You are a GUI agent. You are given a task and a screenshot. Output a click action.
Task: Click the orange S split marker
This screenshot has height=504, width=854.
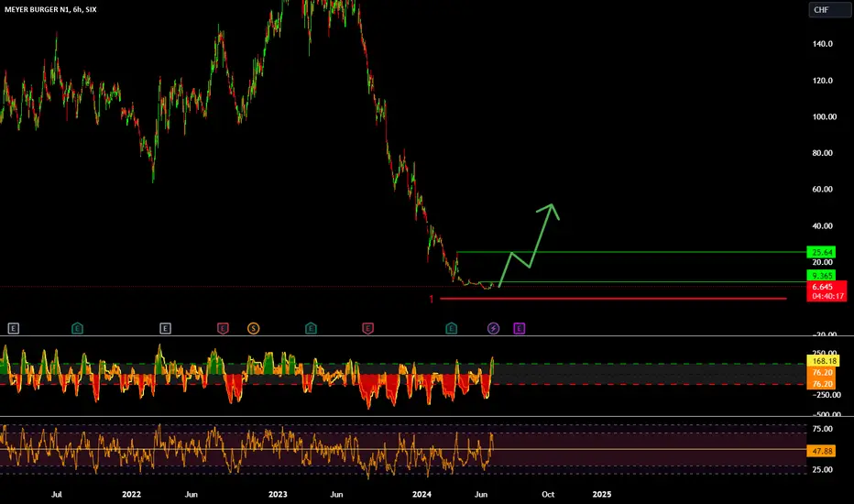point(253,329)
